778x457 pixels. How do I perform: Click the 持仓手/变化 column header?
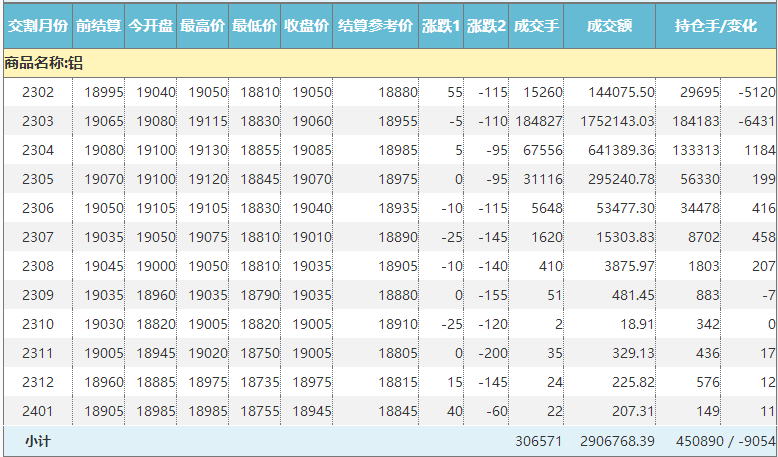[x=716, y=25]
